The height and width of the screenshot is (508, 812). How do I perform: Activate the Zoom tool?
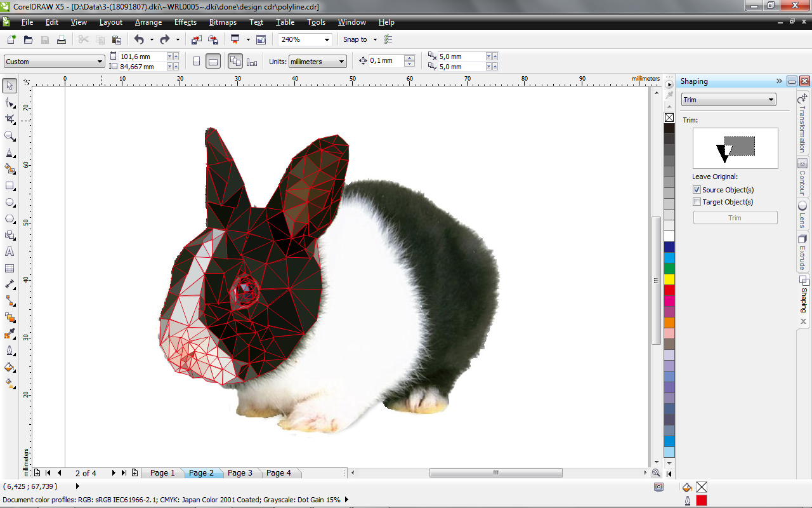click(9, 136)
